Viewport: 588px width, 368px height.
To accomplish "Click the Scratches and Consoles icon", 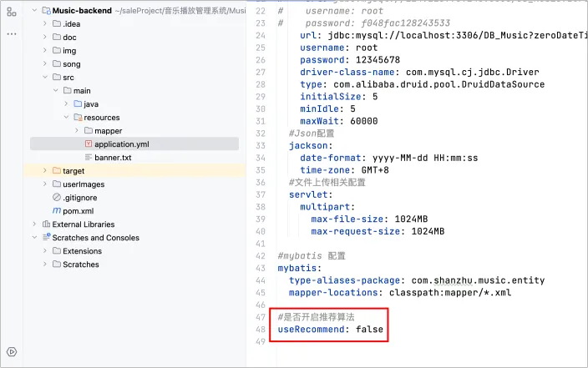I will 45,238.
